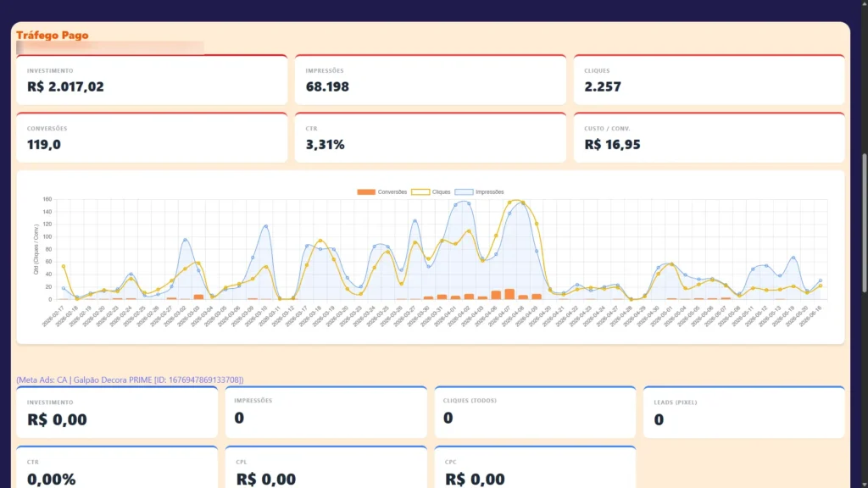Select the 68.198 impressions value
This screenshot has width=868, height=488.
pyautogui.click(x=327, y=86)
